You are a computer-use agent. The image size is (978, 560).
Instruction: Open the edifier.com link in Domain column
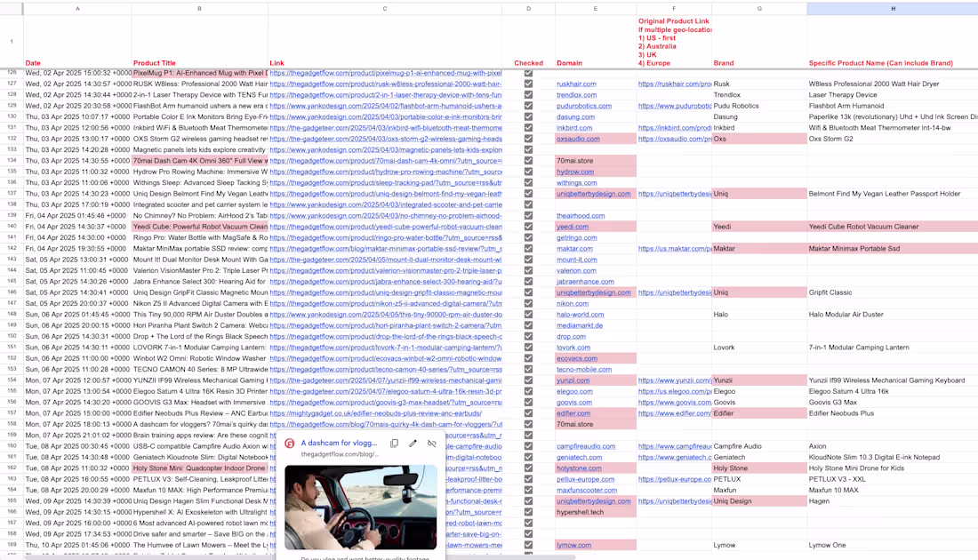[x=573, y=413]
